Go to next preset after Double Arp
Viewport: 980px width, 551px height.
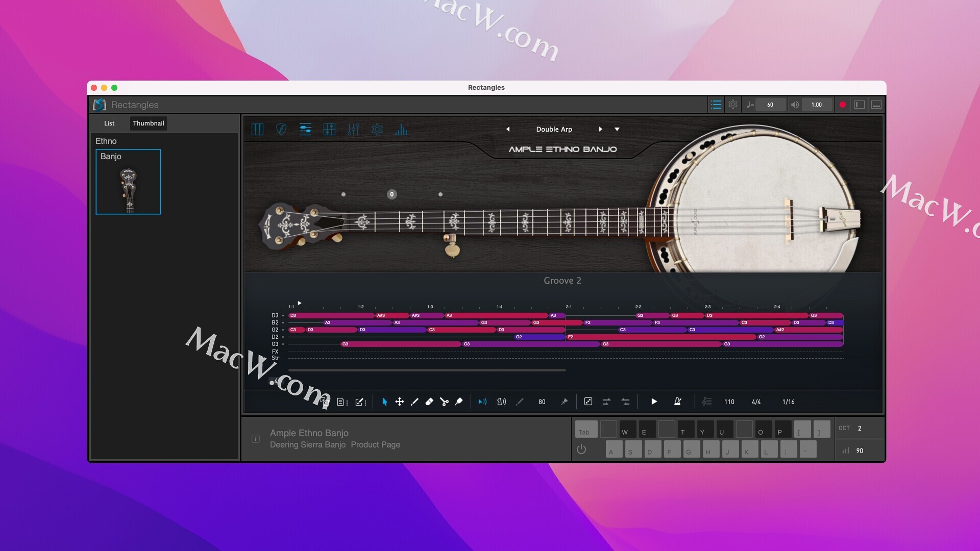coord(600,129)
